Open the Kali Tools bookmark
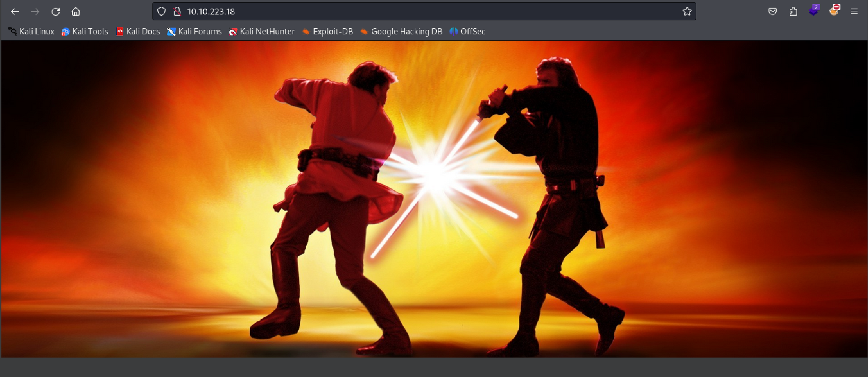Image resolution: width=868 pixels, height=377 pixels. point(85,32)
